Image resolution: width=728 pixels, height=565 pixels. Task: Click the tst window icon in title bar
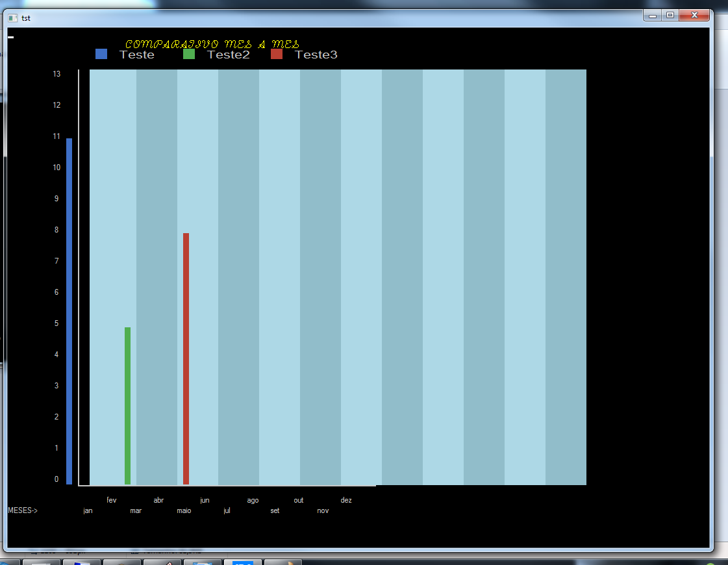tap(13, 18)
